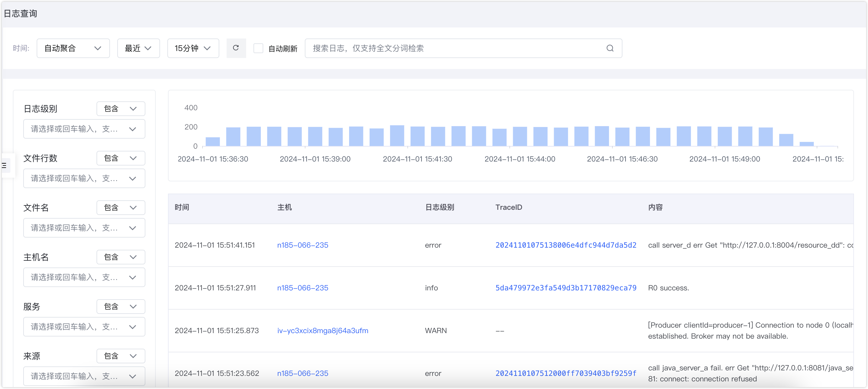The width and height of the screenshot is (868, 389).
Task: Open the 最近 dropdown
Action: 138,48
